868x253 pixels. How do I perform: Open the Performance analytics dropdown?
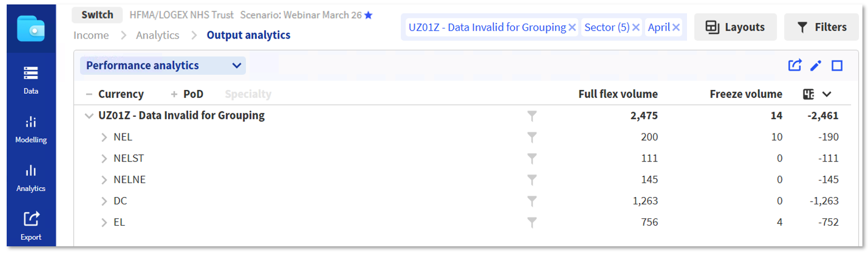tap(163, 66)
